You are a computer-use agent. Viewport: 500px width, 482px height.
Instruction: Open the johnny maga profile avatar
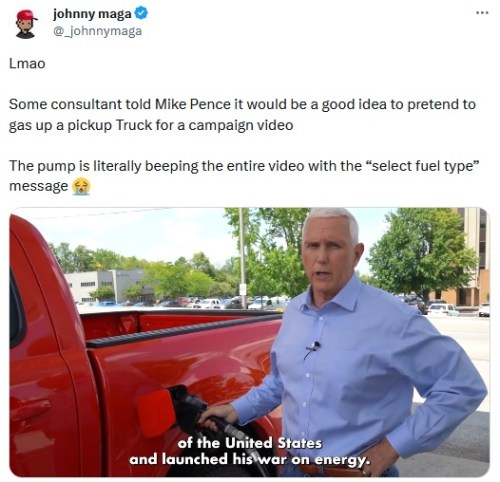tap(26, 24)
